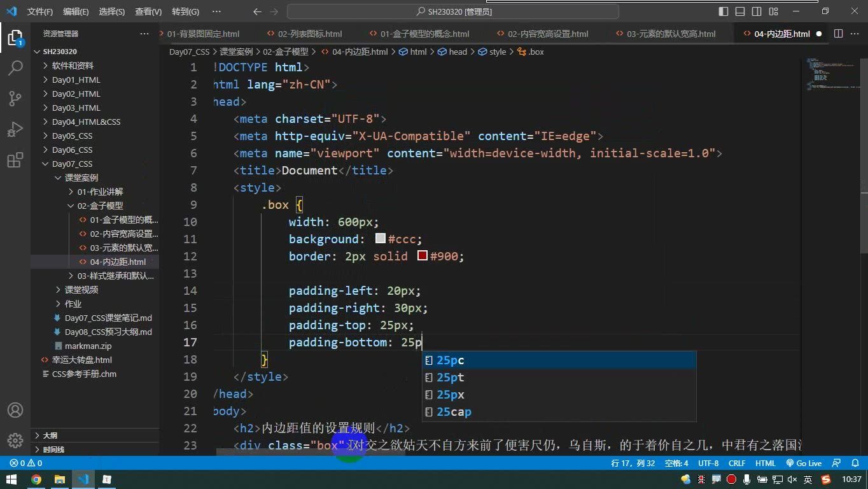
Task: Click the UTF-8 encoding in the status bar
Action: [x=708, y=464]
